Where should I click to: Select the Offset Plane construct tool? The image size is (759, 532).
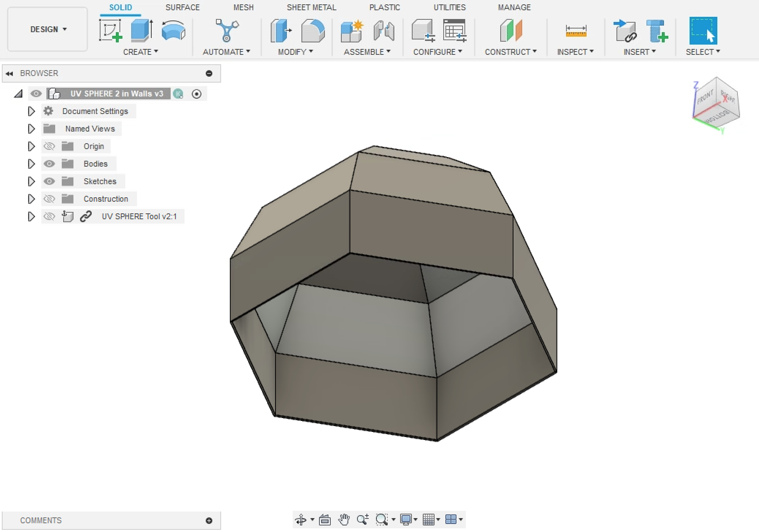pyautogui.click(x=511, y=31)
